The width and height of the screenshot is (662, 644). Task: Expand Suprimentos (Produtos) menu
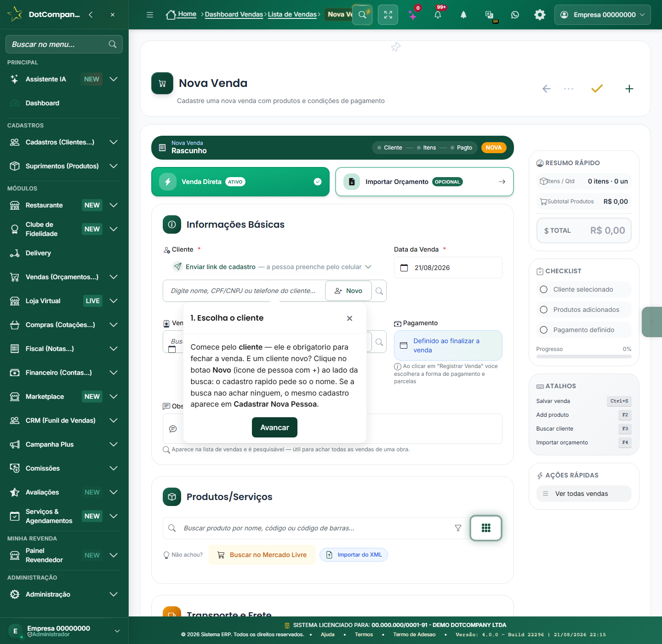coord(114,166)
